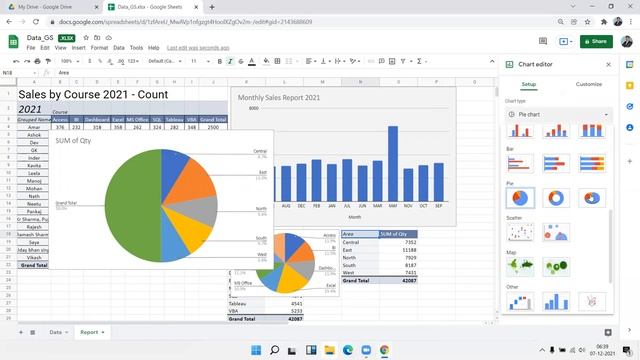Image resolution: width=640 pixels, height=360 pixels.
Task: Click the Undo icon in toolbar
Action: [16, 61]
